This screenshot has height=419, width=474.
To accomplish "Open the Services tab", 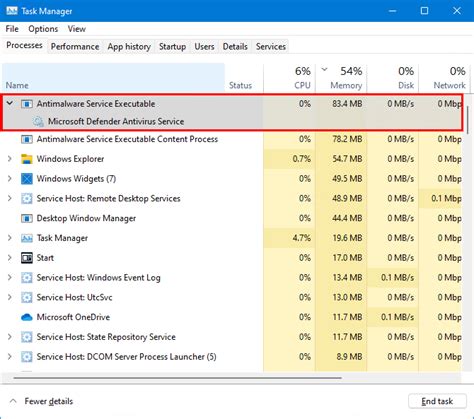I will (271, 47).
